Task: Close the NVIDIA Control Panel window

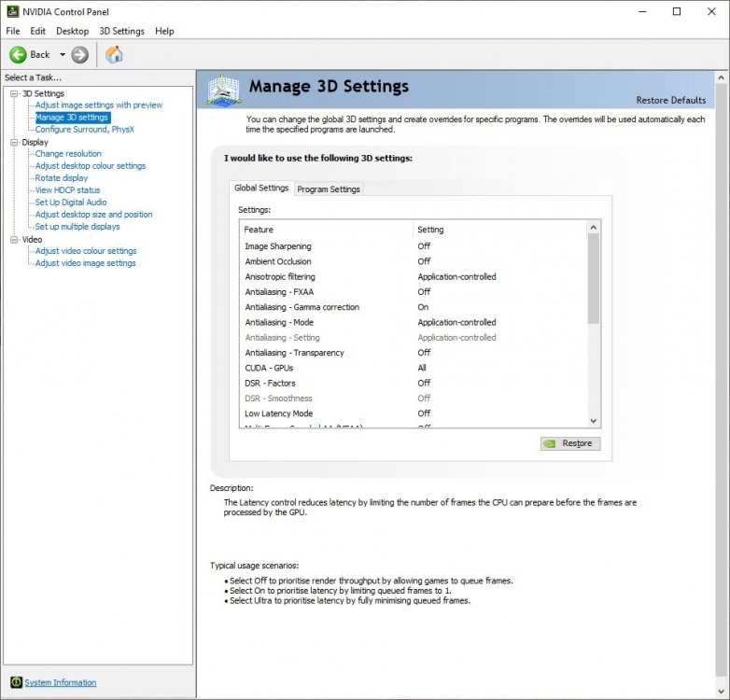Action: [711, 11]
